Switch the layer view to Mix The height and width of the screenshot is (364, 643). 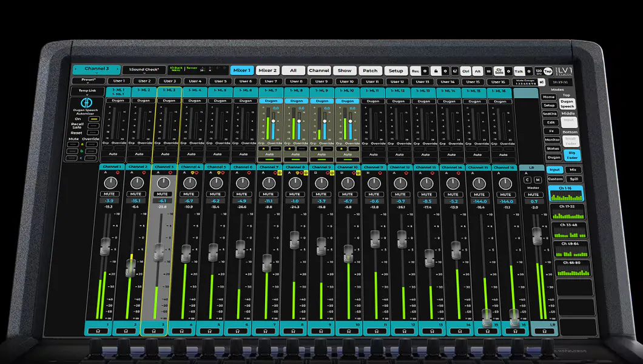573,170
